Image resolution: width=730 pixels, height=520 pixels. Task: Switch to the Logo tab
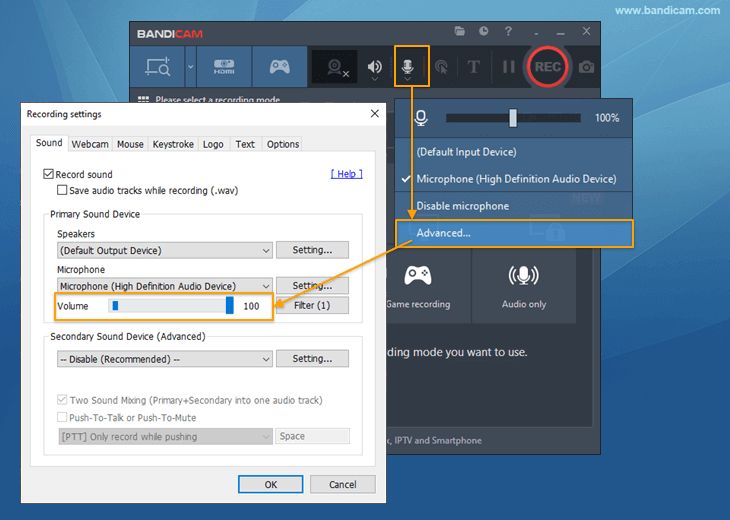213,144
